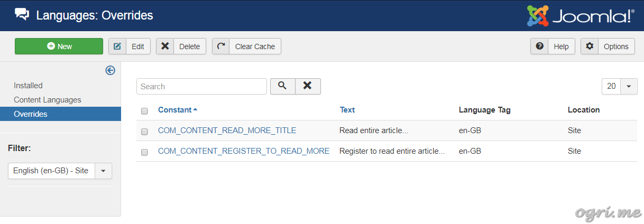Click the Languages speech bubble icon

click(22, 15)
